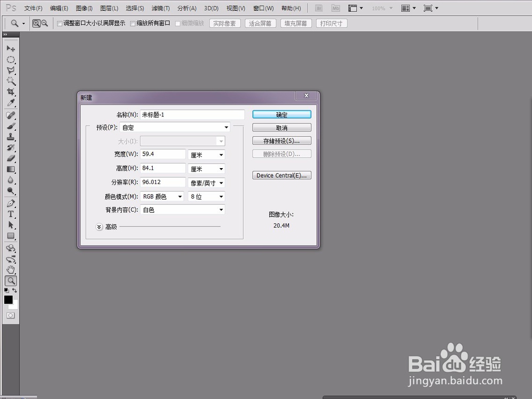Reset default foreground and background colors
The image size is (532, 399).
[6, 290]
